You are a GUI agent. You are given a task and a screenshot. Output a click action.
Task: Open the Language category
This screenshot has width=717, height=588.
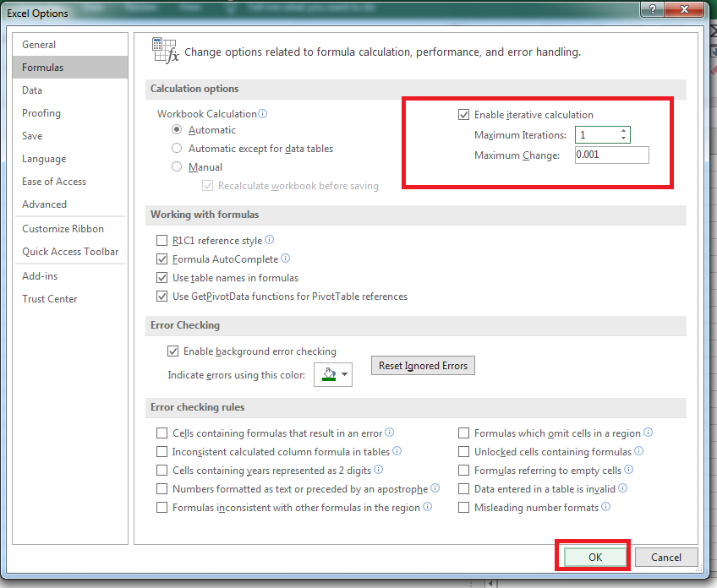click(x=70, y=159)
